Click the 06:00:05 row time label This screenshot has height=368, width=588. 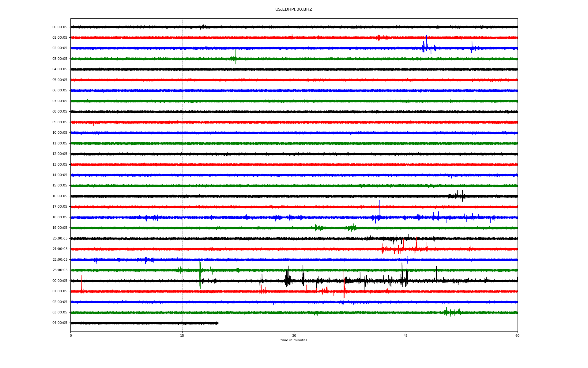tap(60, 90)
